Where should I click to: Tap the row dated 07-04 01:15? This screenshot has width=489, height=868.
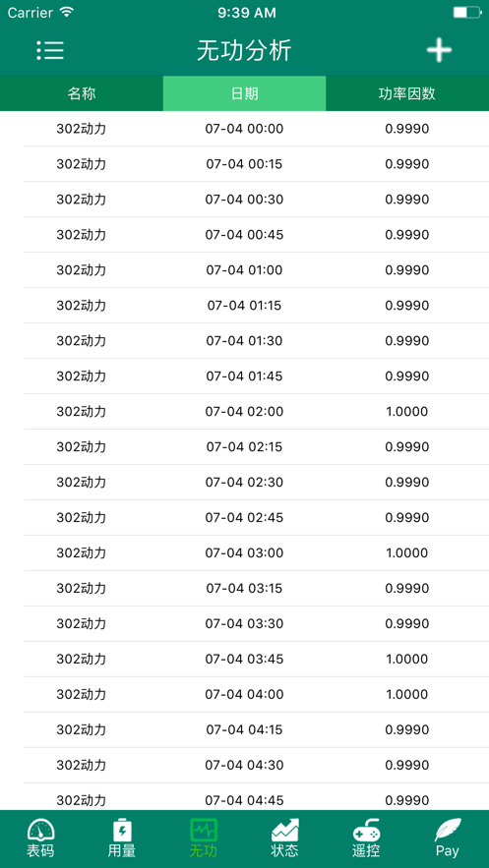[244, 306]
